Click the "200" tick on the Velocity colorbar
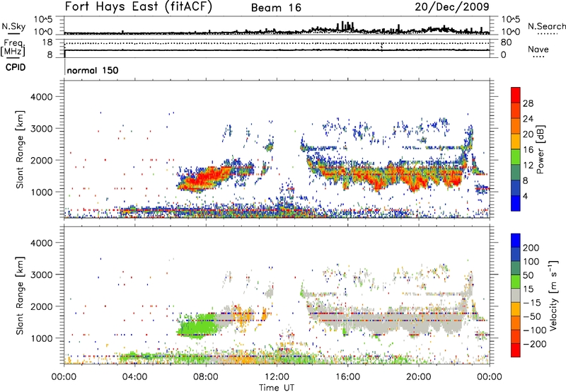Image resolution: width=566 pixels, height=392 pixels. 531,248
